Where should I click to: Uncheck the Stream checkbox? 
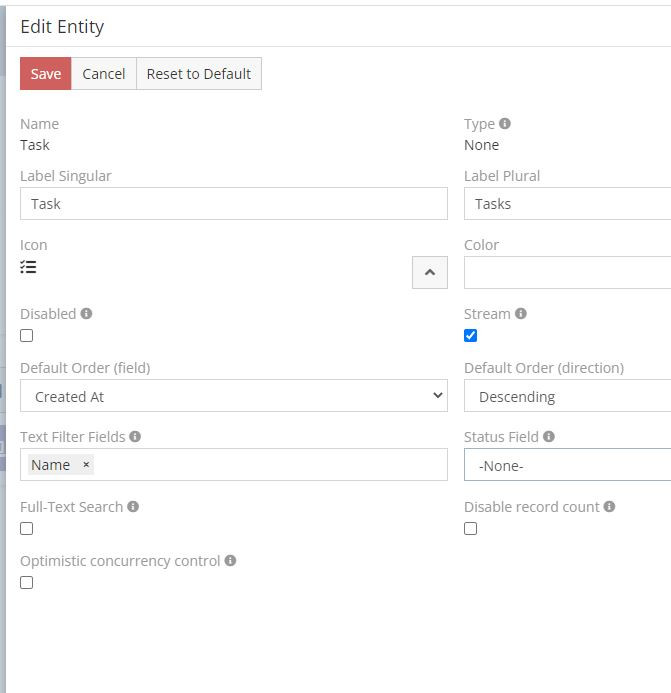[x=471, y=336]
